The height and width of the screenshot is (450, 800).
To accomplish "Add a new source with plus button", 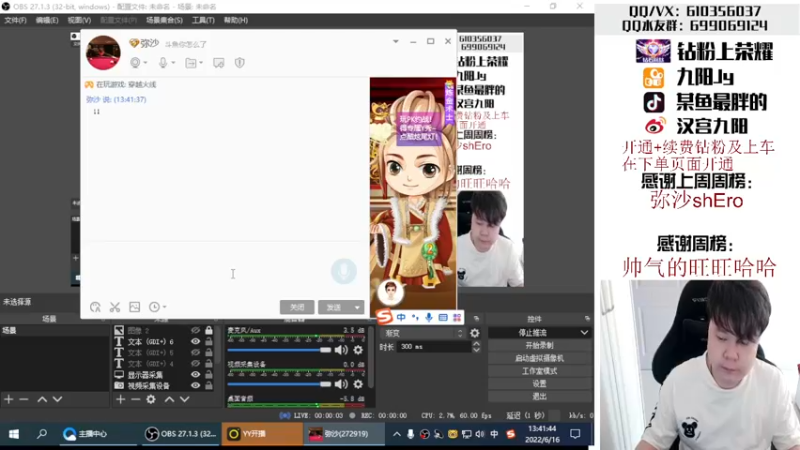I will (x=120, y=399).
